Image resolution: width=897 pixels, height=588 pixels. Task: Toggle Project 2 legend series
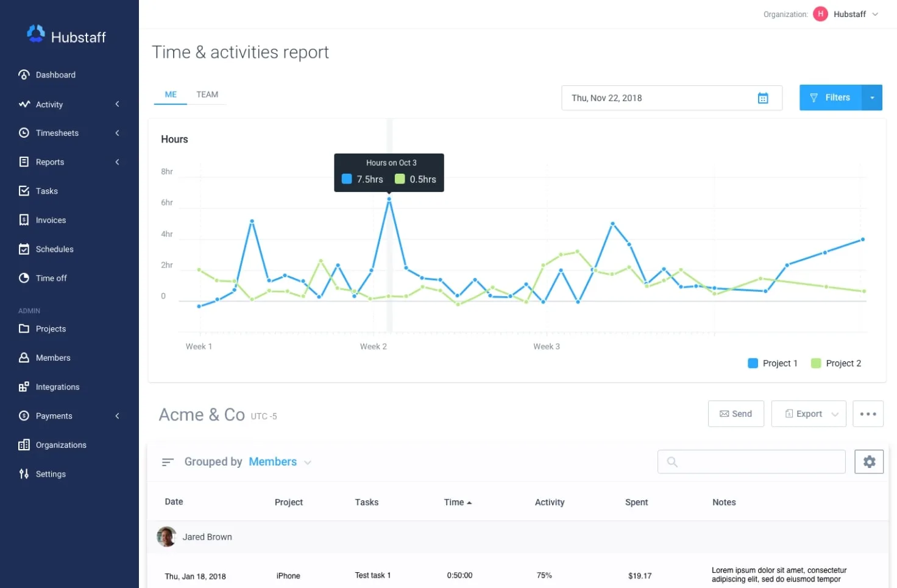[x=835, y=363]
